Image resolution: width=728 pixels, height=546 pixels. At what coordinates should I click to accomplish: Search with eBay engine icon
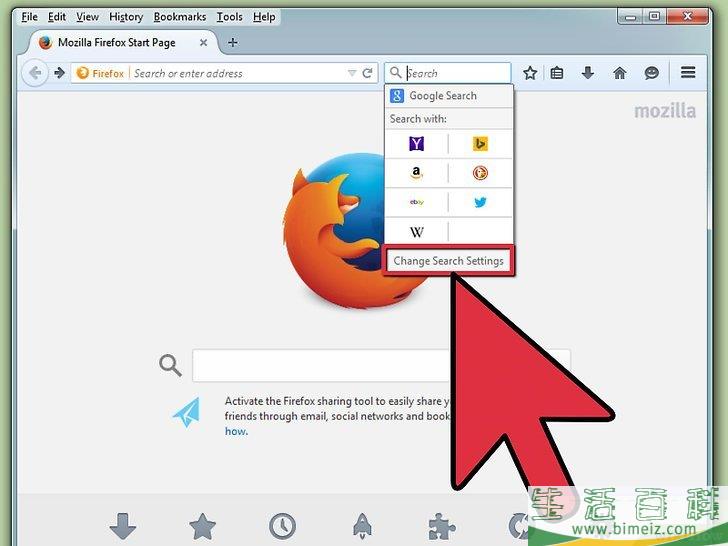pos(416,202)
